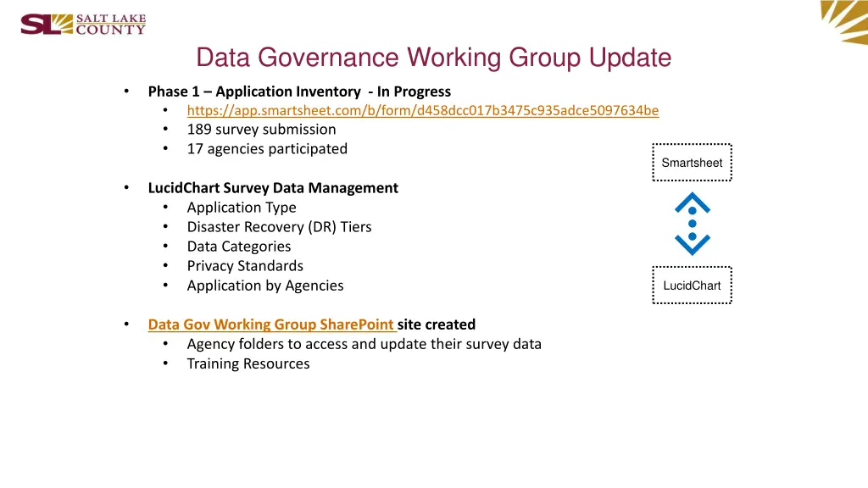Click the 'site created' text

[437, 324]
